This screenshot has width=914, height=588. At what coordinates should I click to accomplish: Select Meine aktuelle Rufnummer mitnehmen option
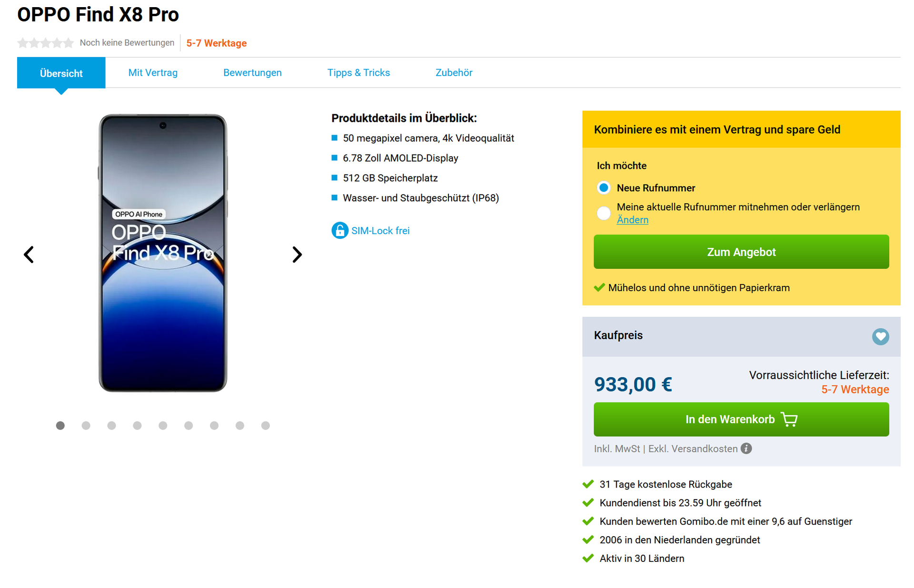click(x=604, y=213)
